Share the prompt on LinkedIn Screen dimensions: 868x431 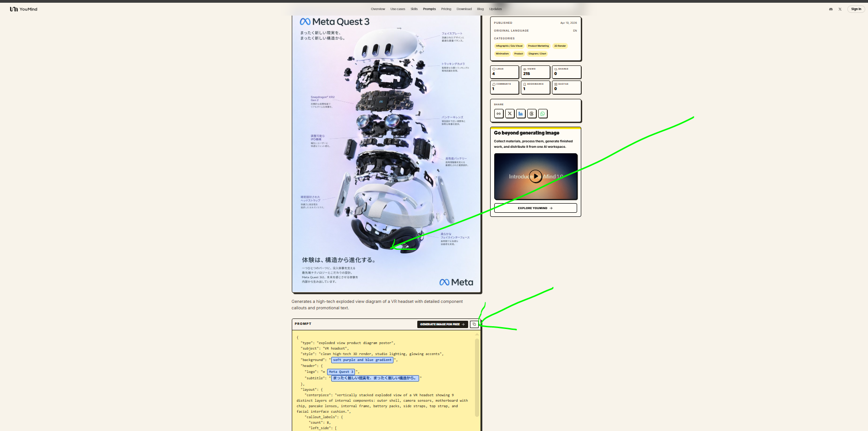[x=521, y=113]
